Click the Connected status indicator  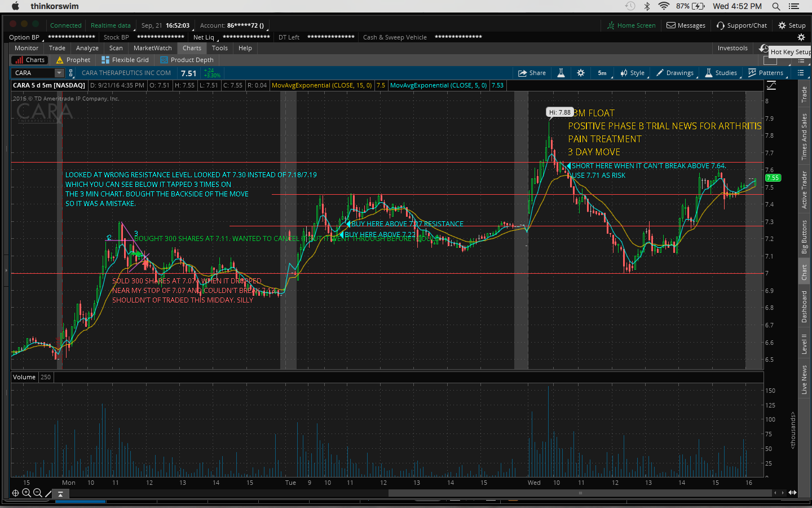(x=65, y=25)
